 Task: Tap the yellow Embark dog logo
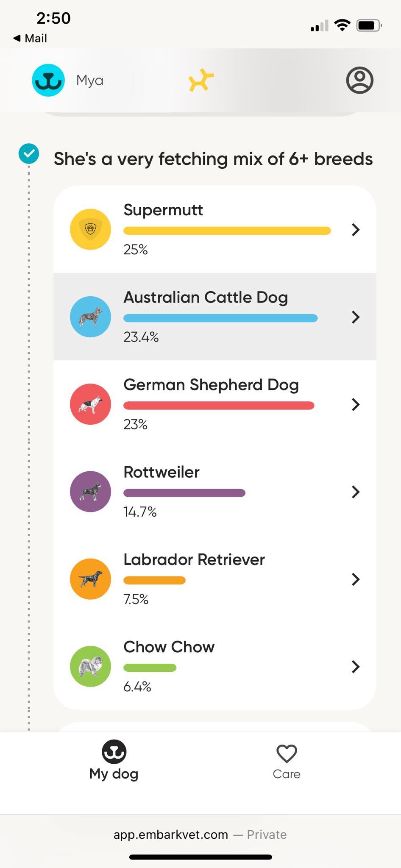point(201,80)
